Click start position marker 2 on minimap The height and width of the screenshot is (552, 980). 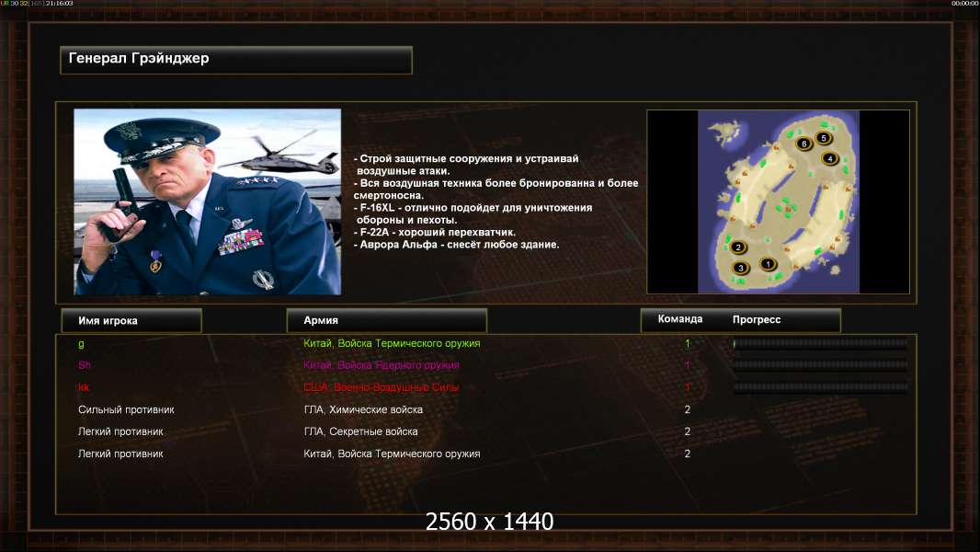(738, 247)
